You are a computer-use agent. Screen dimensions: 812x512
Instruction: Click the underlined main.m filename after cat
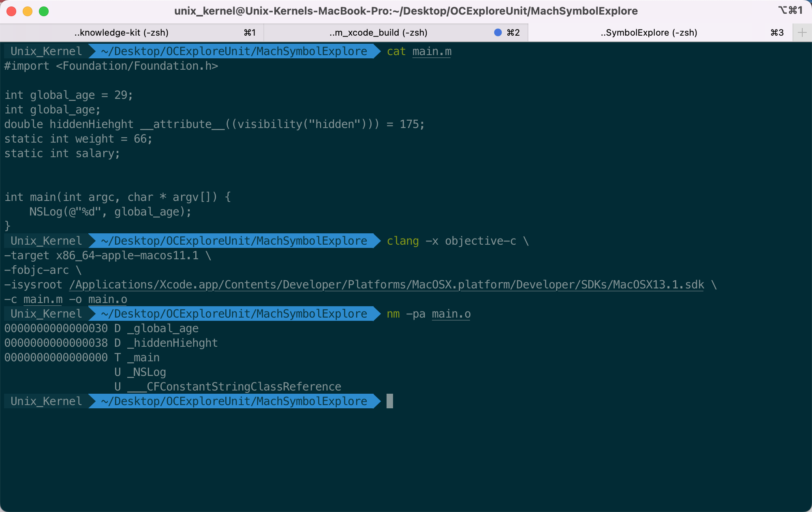point(432,51)
